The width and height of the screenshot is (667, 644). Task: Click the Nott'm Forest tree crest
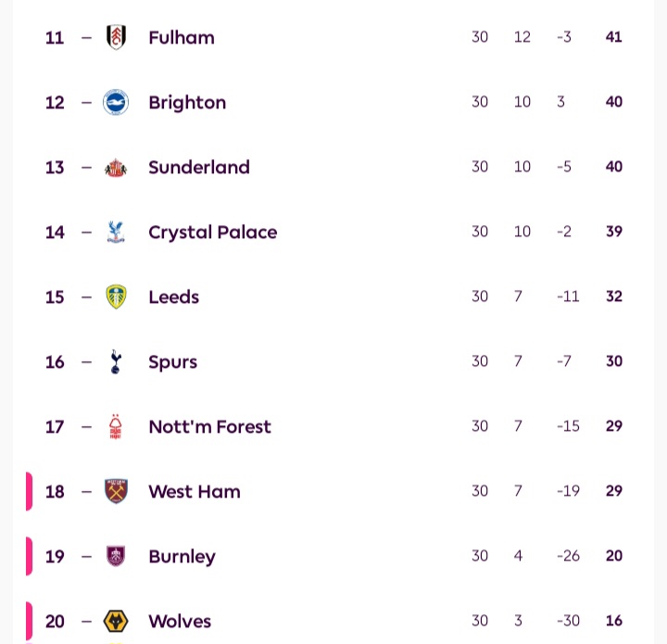tap(116, 426)
